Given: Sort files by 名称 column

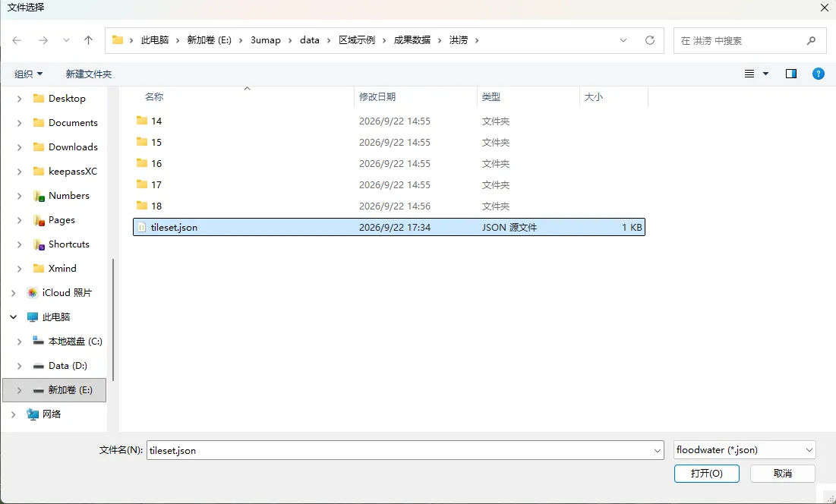Looking at the screenshot, I should (x=154, y=97).
